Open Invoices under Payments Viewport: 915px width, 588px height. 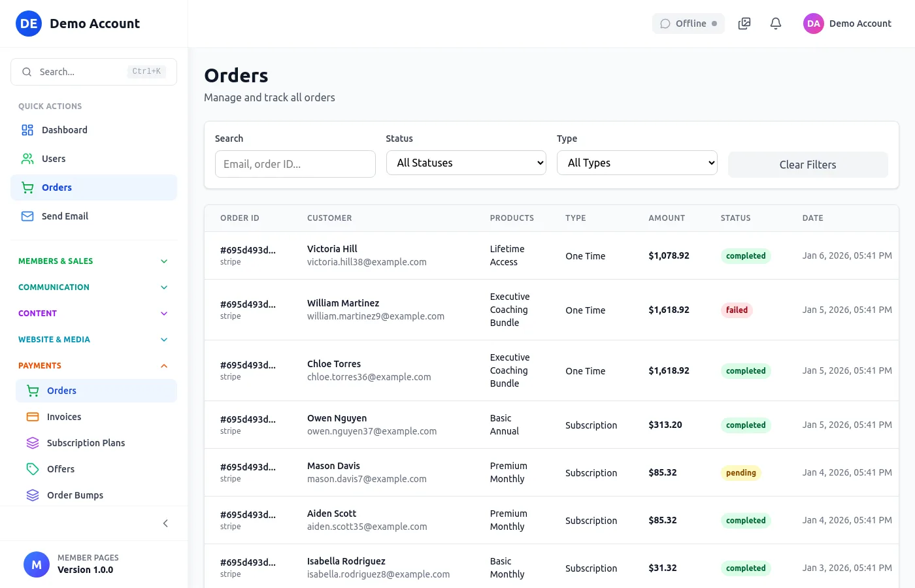(x=96, y=417)
